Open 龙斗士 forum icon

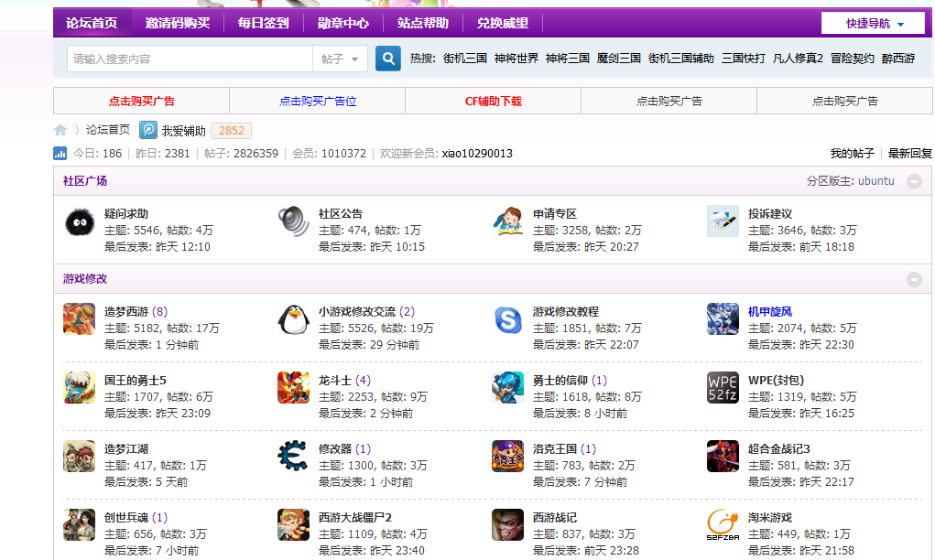(x=293, y=387)
